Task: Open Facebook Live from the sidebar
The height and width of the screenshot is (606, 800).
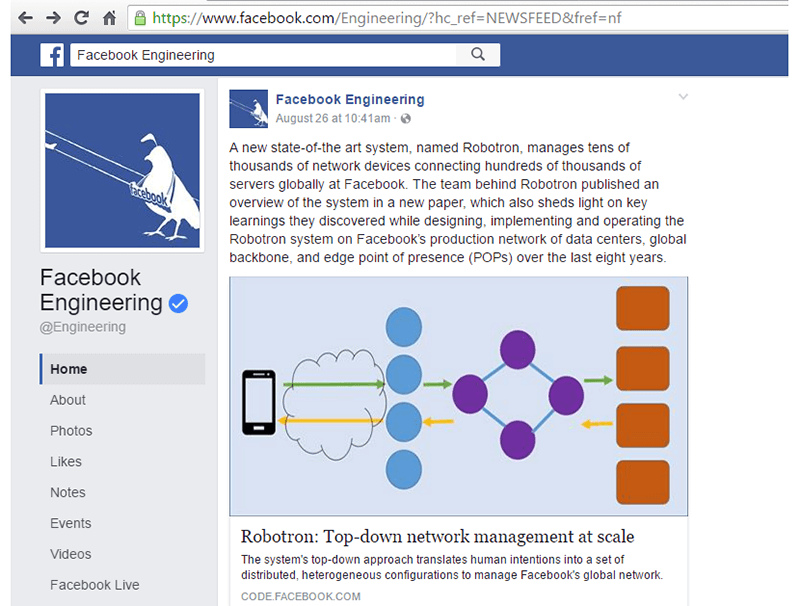Action: coord(93,585)
